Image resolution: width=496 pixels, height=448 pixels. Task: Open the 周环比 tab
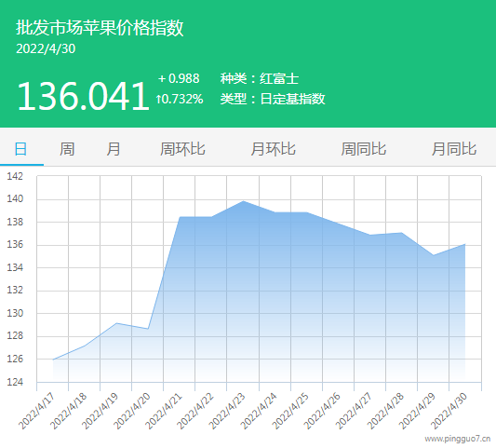(182, 149)
